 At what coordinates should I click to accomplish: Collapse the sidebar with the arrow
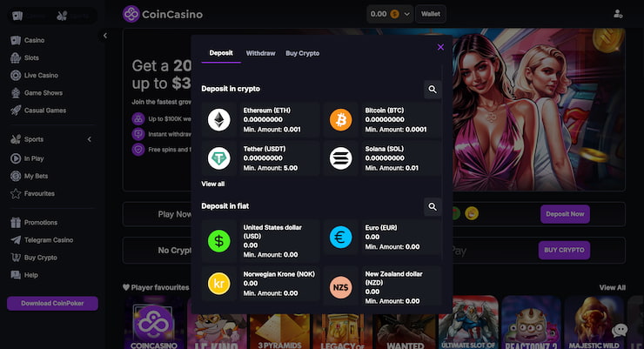[x=105, y=36]
